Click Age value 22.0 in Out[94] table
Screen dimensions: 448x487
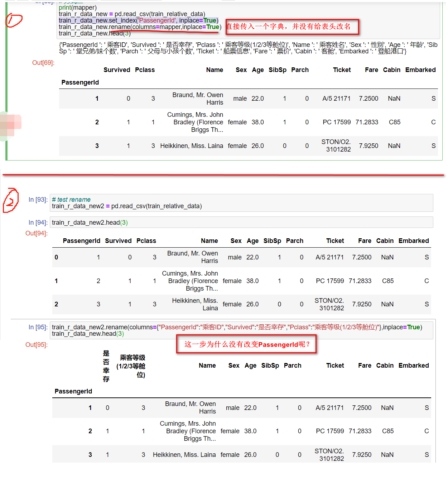(252, 257)
